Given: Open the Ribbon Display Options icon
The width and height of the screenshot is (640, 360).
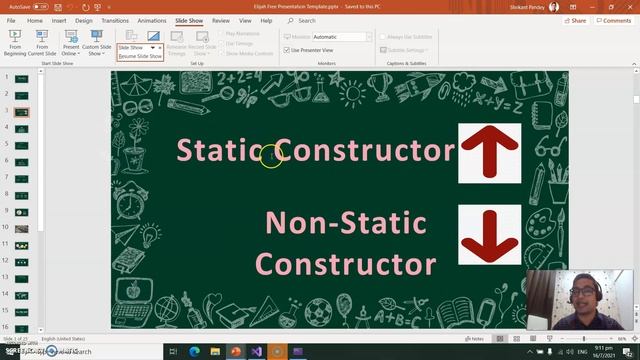Looking at the screenshot, I should [x=573, y=7].
